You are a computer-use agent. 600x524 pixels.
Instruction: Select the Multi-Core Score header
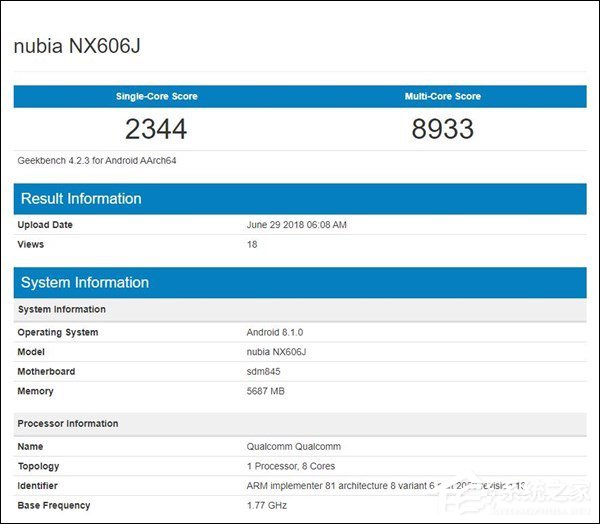coord(443,96)
